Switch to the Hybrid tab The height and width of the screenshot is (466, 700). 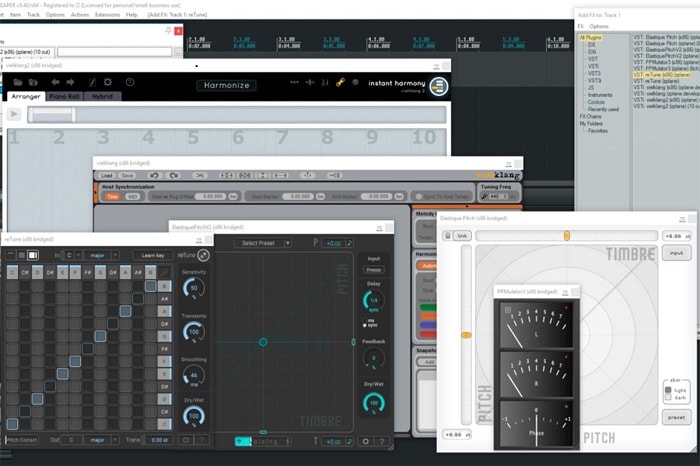[x=102, y=96]
